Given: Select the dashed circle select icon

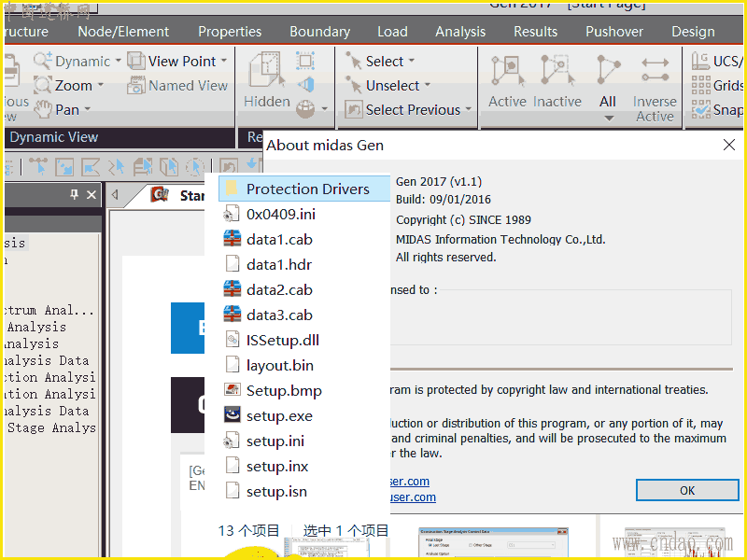Looking at the screenshot, I should [x=194, y=167].
